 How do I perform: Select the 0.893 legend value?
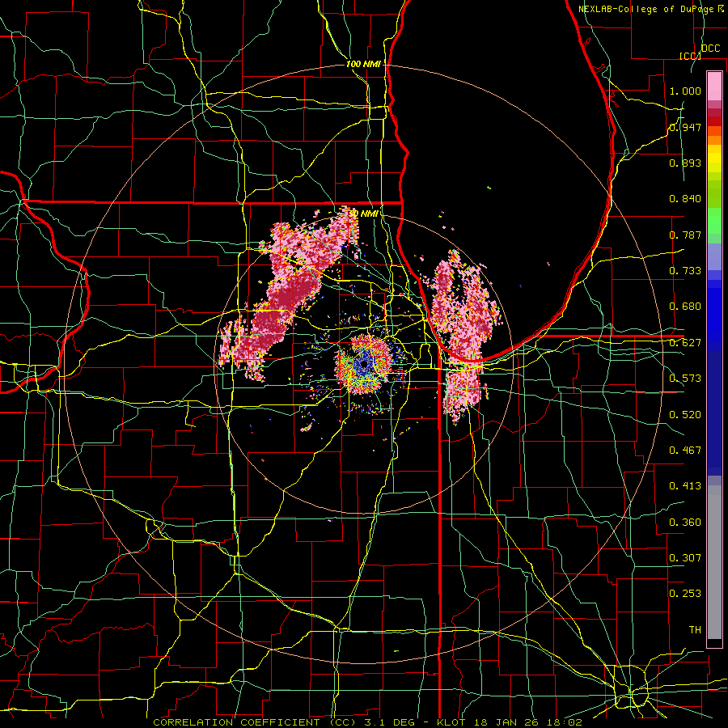tap(685, 163)
